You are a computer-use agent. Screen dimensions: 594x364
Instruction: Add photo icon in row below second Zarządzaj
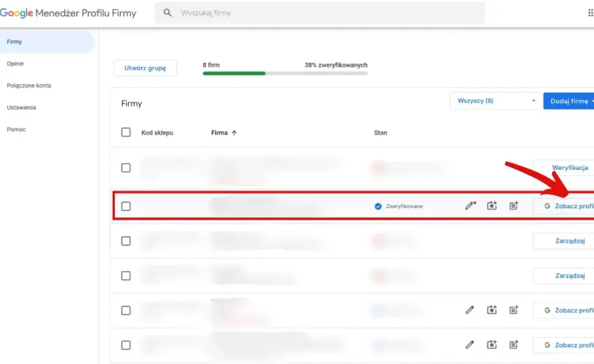tap(491, 310)
